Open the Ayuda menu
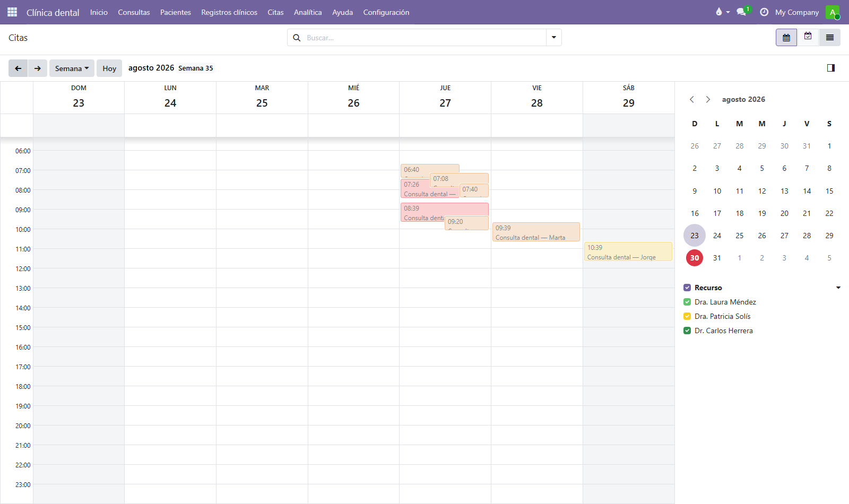849x504 pixels. [x=343, y=12]
